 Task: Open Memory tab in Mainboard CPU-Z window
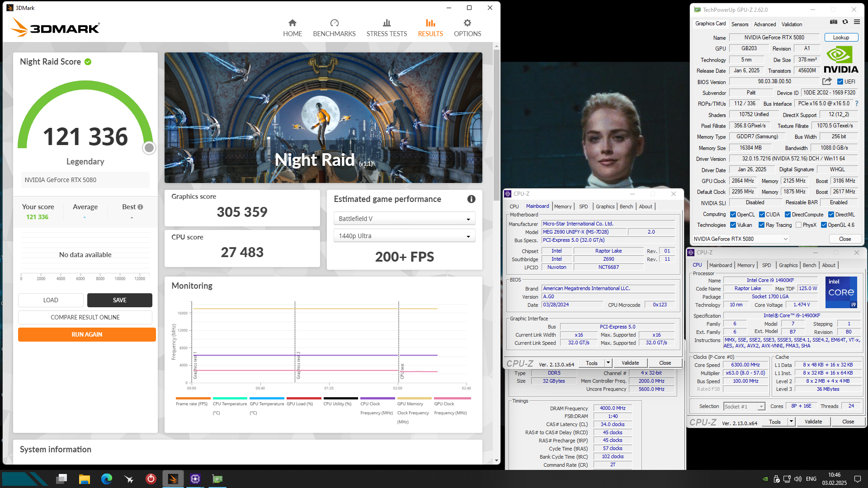tap(563, 206)
